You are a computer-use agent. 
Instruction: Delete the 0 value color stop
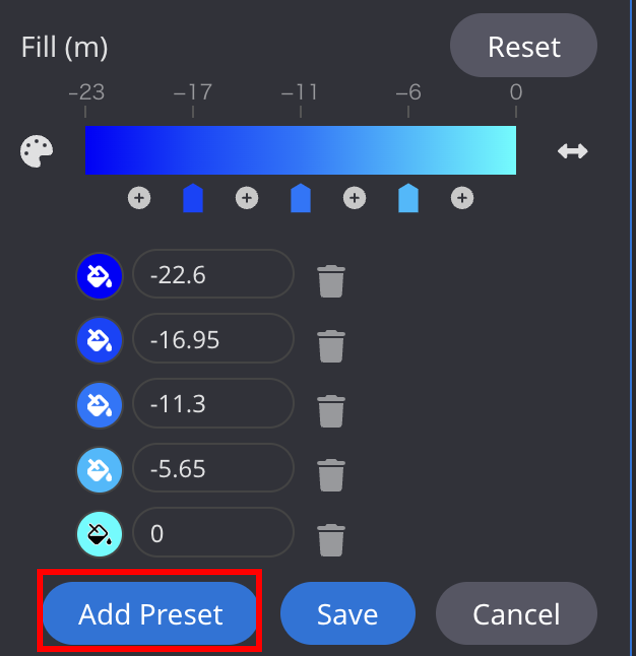coord(331,540)
